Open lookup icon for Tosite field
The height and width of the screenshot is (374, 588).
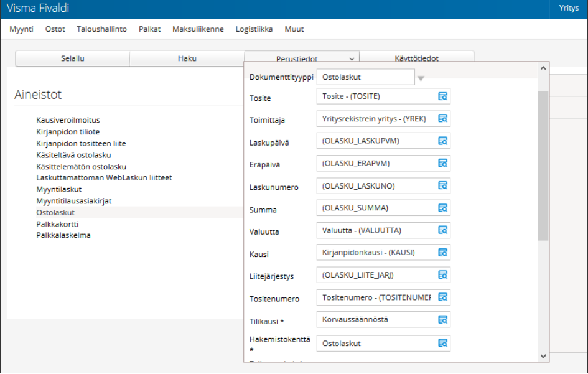pyautogui.click(x=442, y=96)
